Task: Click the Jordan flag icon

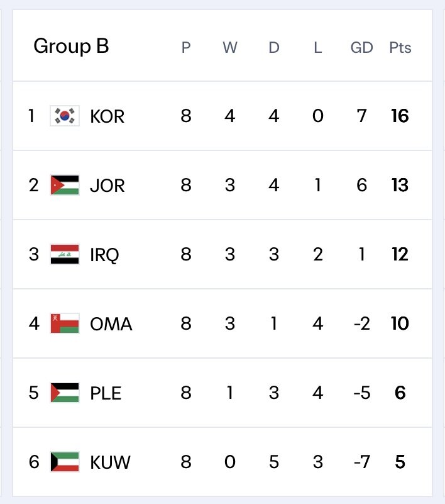Action: tap(65, 185)
